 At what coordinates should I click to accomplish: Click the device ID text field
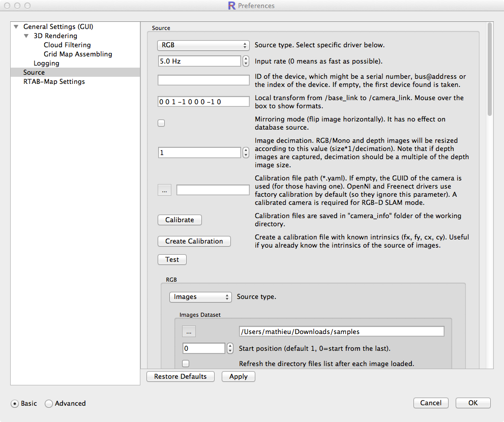tap(203, 80)
